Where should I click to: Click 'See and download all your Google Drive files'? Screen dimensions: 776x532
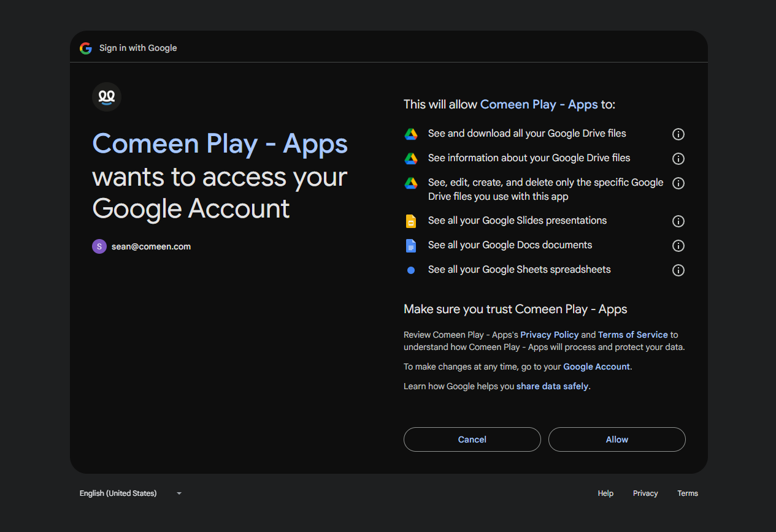click(x=527, y=133)
